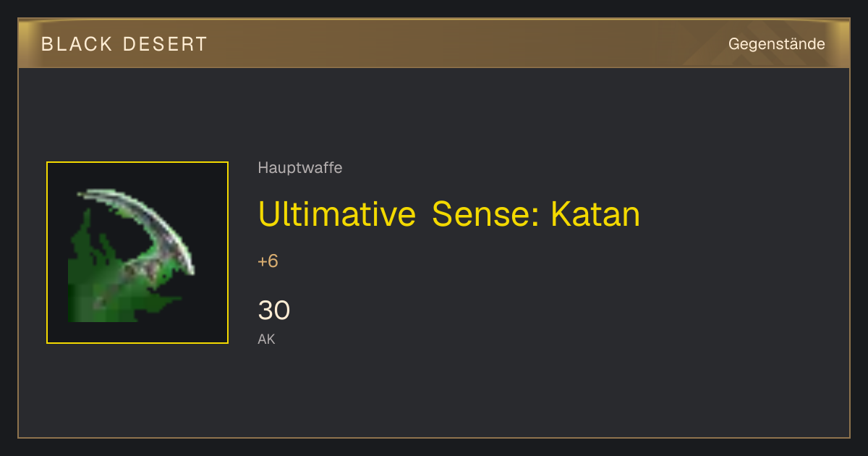Click the attack value 30

(x=274, y=311)
